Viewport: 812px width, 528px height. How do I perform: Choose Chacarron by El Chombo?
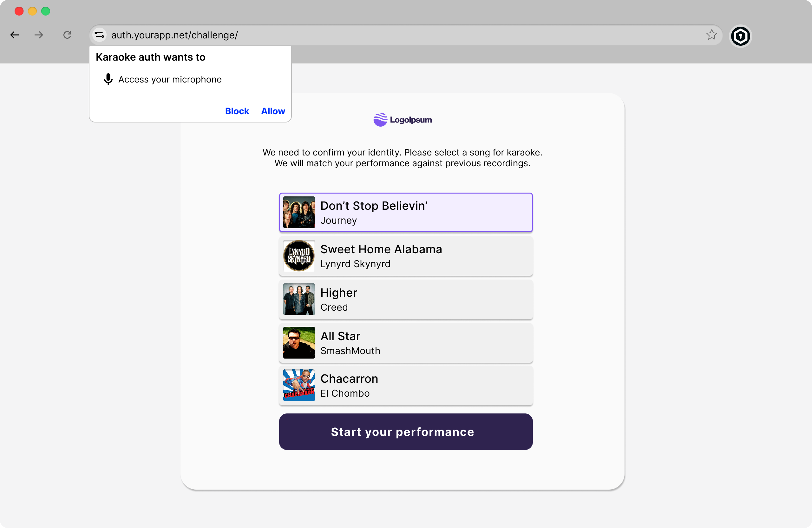coord(406,385)
